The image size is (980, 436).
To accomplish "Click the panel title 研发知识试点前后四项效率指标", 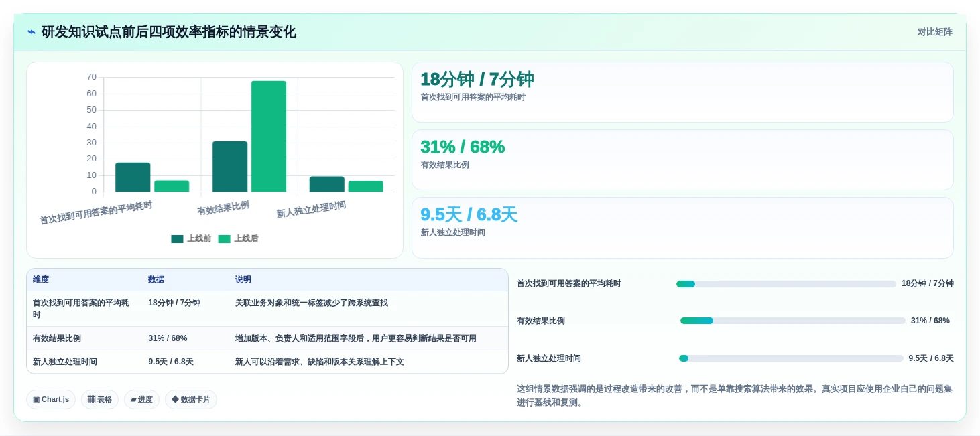I will click(168, 32).
